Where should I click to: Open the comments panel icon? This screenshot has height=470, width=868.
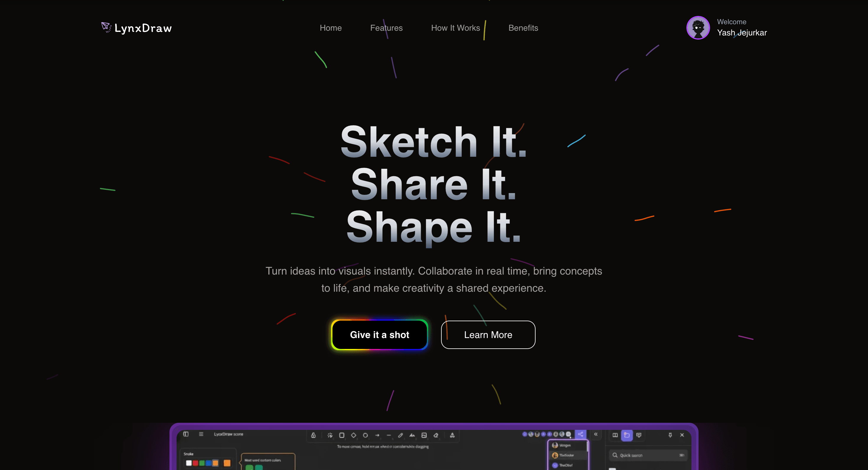point(639,435)
